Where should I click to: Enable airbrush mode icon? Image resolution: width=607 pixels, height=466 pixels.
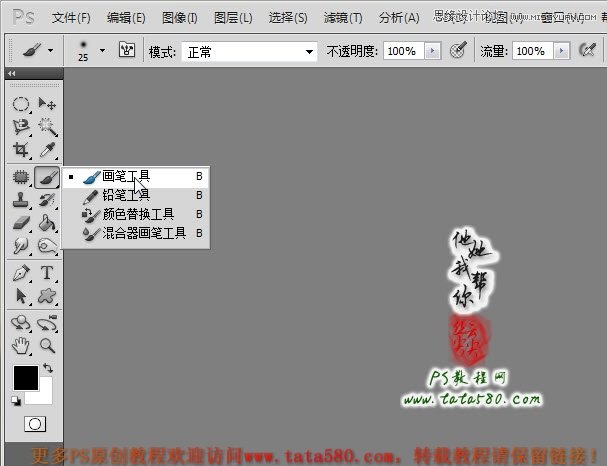[587, 50]
